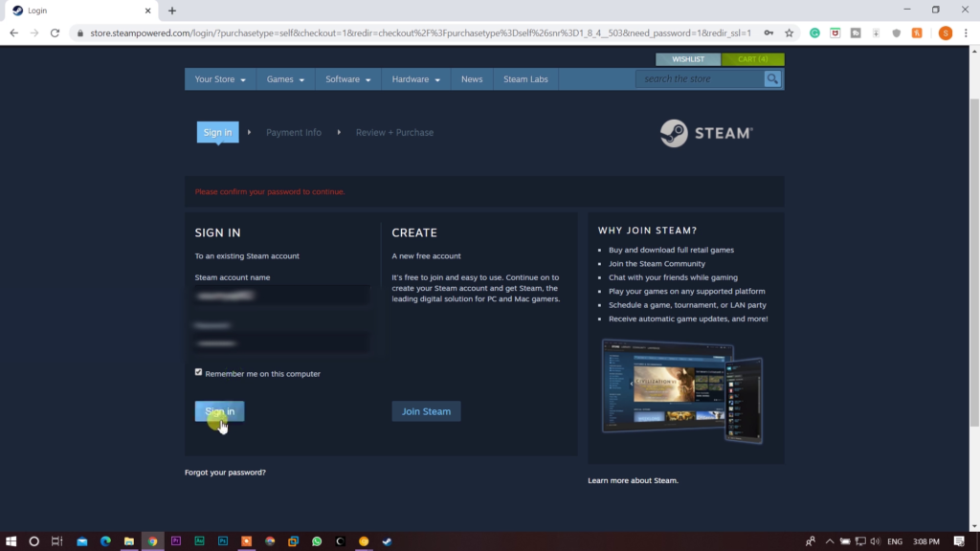Open the Chrome three-dot menu
Viewport: 980px width, 551px height.
[x=967, y=33]
